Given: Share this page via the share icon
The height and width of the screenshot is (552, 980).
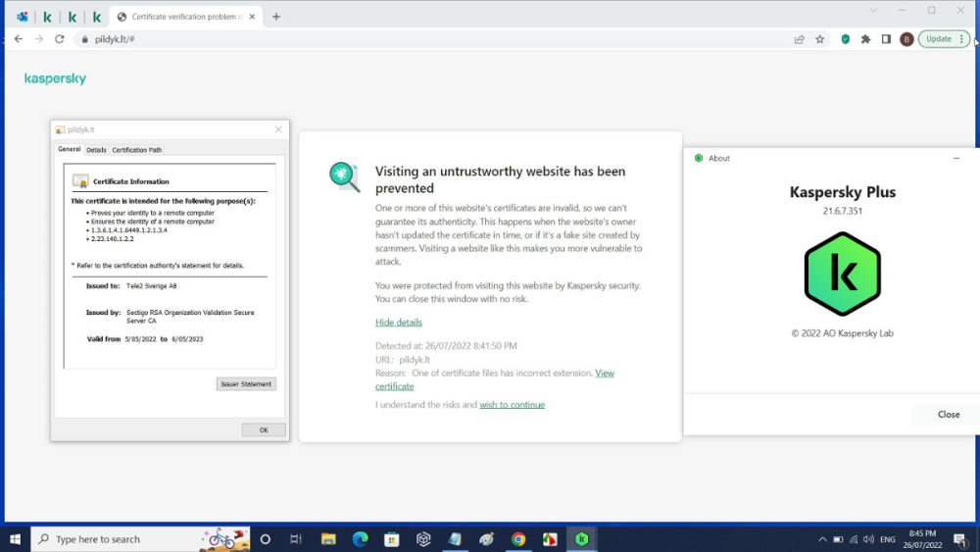Looking at the screenshot, I should point(800,39).
